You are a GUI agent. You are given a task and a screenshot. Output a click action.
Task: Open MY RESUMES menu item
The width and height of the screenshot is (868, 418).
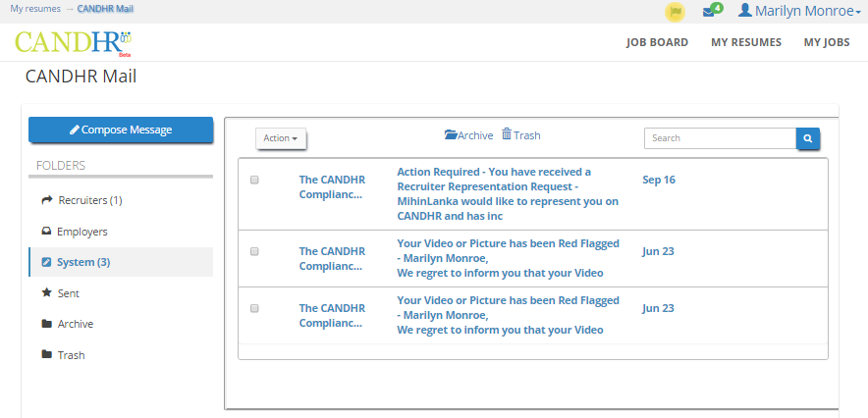point(746,42)
